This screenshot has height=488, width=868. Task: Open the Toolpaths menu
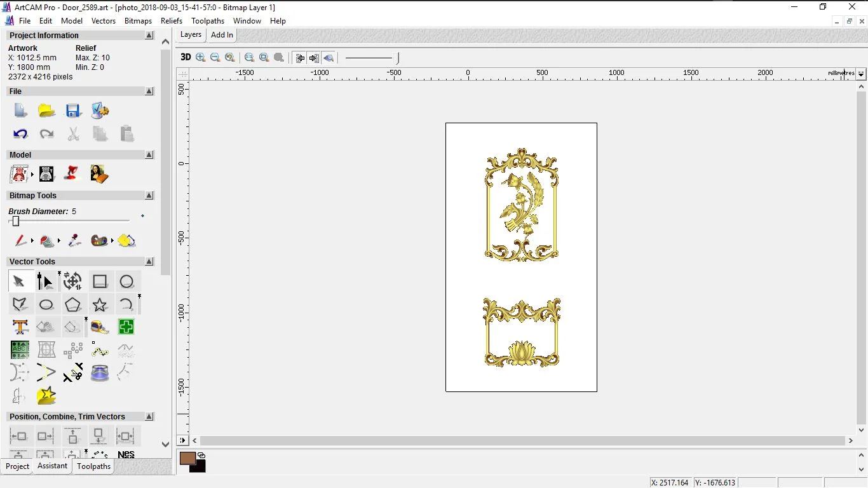coord(208,21)
